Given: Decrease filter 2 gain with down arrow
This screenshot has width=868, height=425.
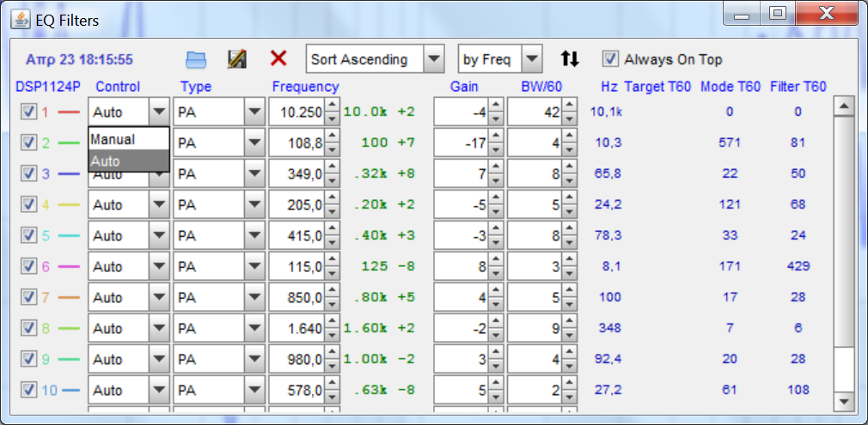Looking at the screenshot, I should 496,149.
